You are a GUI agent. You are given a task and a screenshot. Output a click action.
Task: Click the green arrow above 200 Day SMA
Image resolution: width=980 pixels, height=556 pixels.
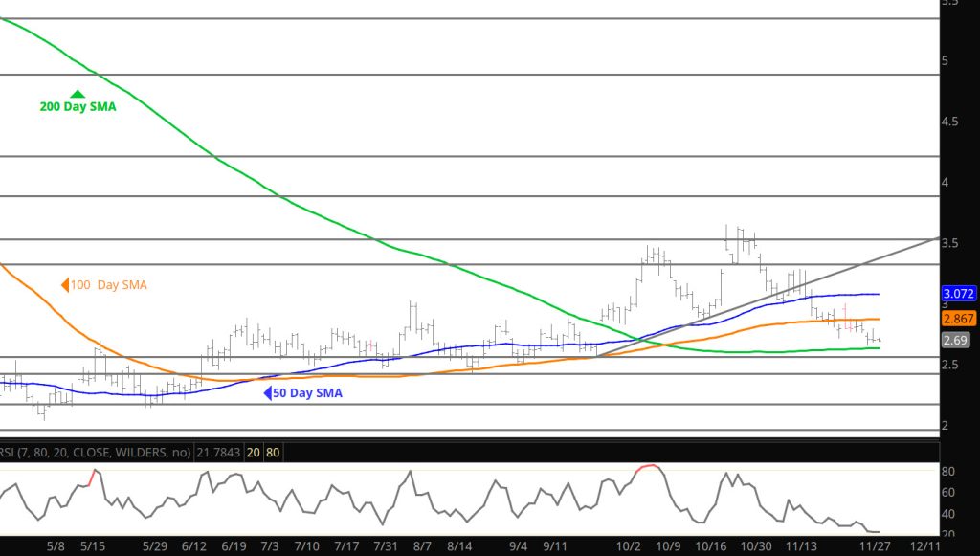pos(78,93)
